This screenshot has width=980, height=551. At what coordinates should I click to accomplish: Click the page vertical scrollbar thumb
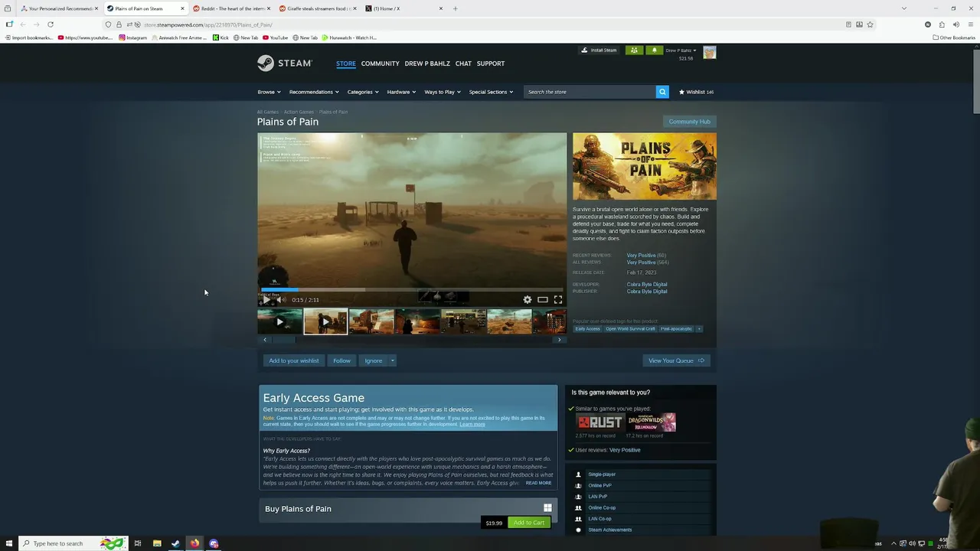[976, 80]
